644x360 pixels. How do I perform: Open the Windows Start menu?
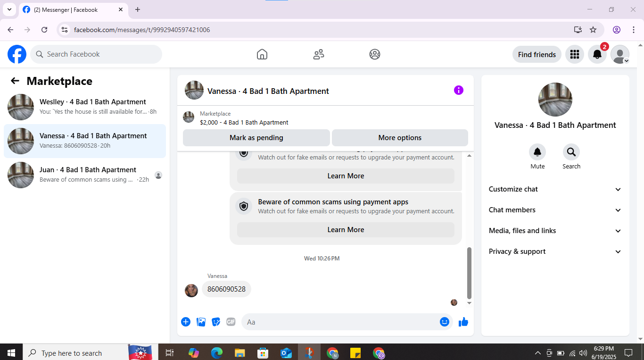coord(11,353)
